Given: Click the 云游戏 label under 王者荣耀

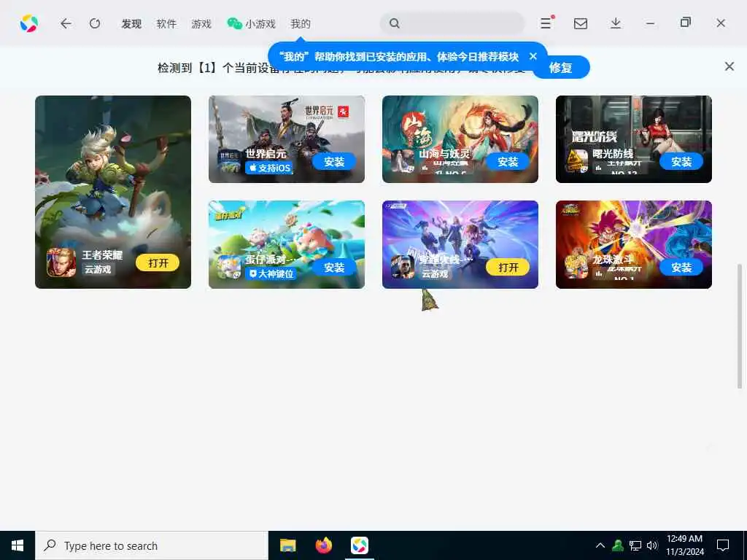Looking at the screenshot, I should point(98,270).
